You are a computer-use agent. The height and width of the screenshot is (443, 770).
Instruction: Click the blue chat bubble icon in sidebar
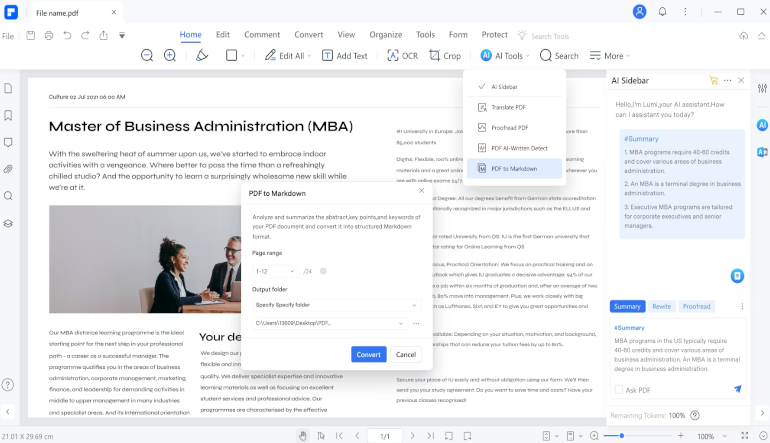pos(737,276)
